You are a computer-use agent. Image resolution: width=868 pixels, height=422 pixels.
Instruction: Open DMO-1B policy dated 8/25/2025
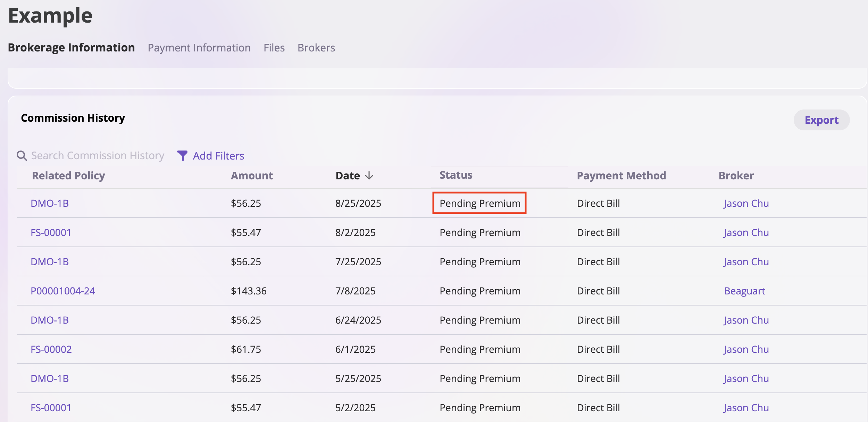click(50, 203)
